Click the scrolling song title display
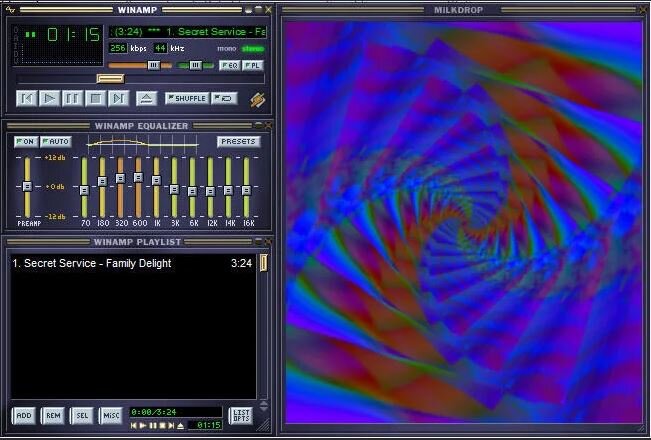The width and height of the screenshot is (651, 440). click(x=188, y=32)
